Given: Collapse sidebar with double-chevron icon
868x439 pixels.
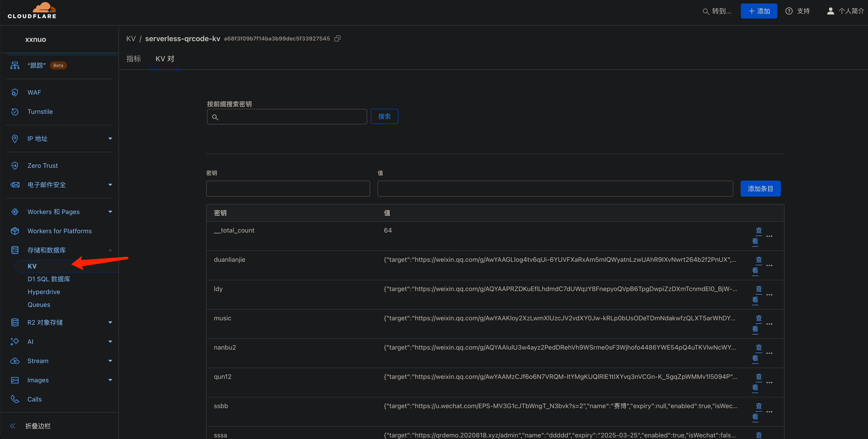Looking at the screenshot, I should coord(13,426).
